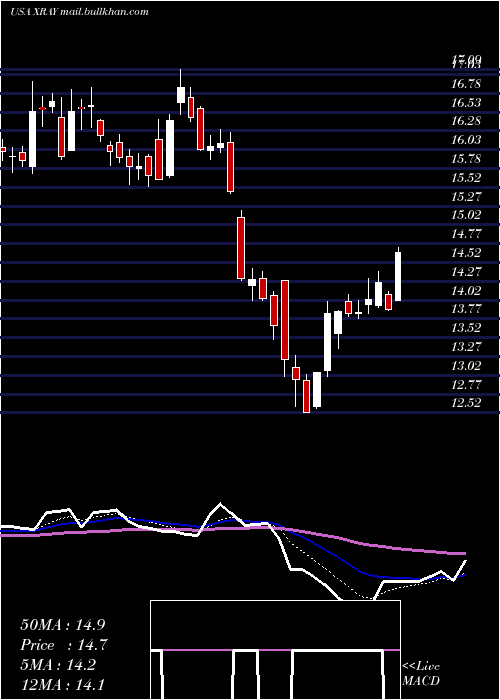
Task: Click the 13.02 price axis label
Action: (x=466, y=365)
